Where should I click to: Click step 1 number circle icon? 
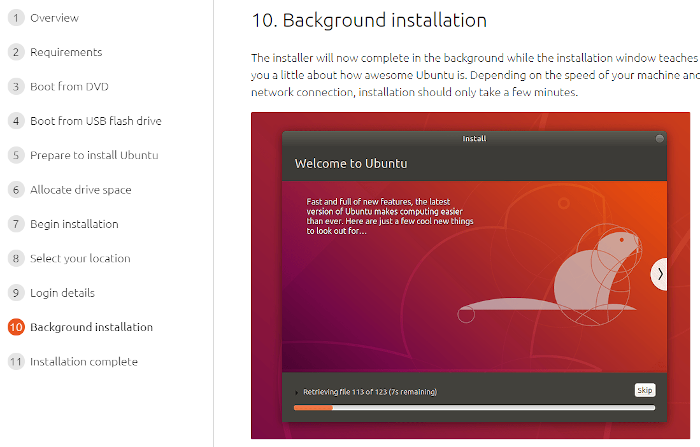pyautogui.click(x=16, y=18)
